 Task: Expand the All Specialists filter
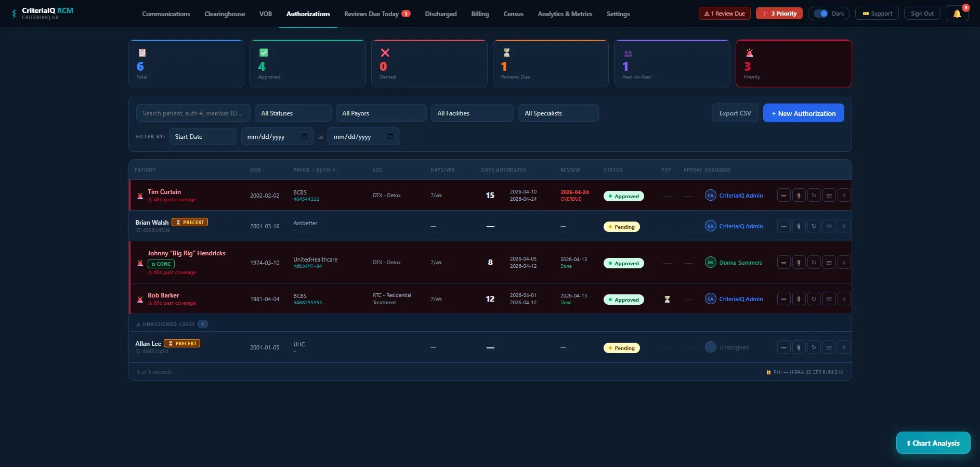pyautogui.click(x=558, y=113)
